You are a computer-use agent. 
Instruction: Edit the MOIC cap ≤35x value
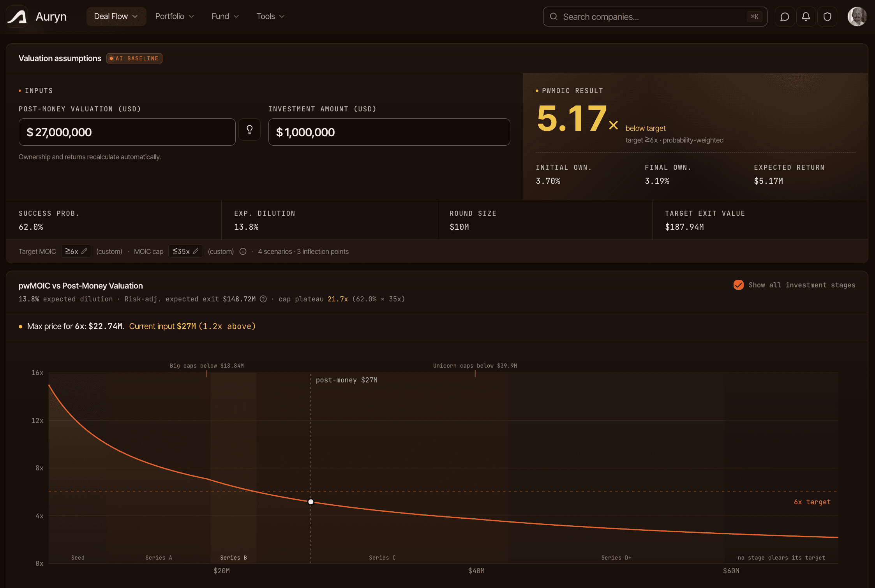pyautogui.click(x=185, y=251)
